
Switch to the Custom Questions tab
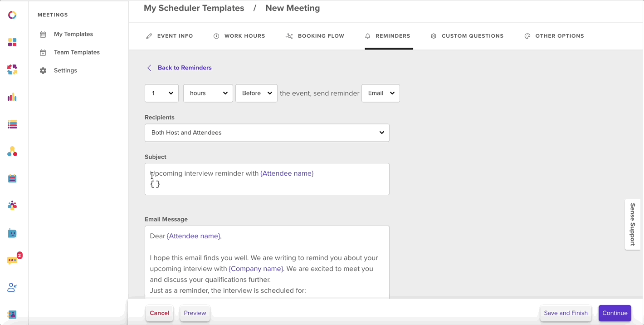[467, 36]
